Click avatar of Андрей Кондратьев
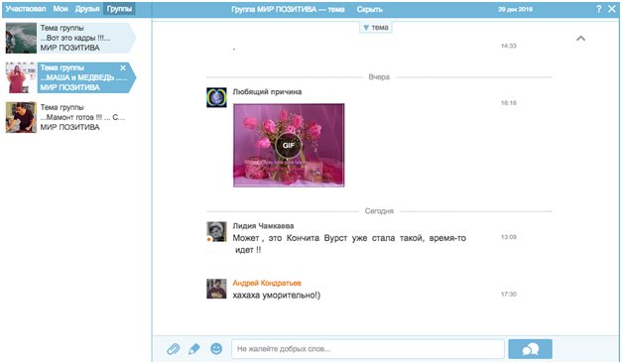This screenshot has width=622, height=364. pos(216,289)
